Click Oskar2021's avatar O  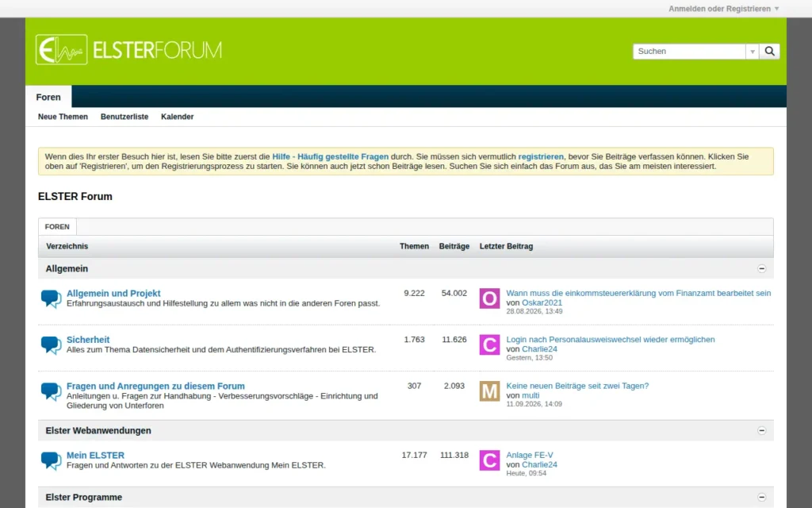489,298
